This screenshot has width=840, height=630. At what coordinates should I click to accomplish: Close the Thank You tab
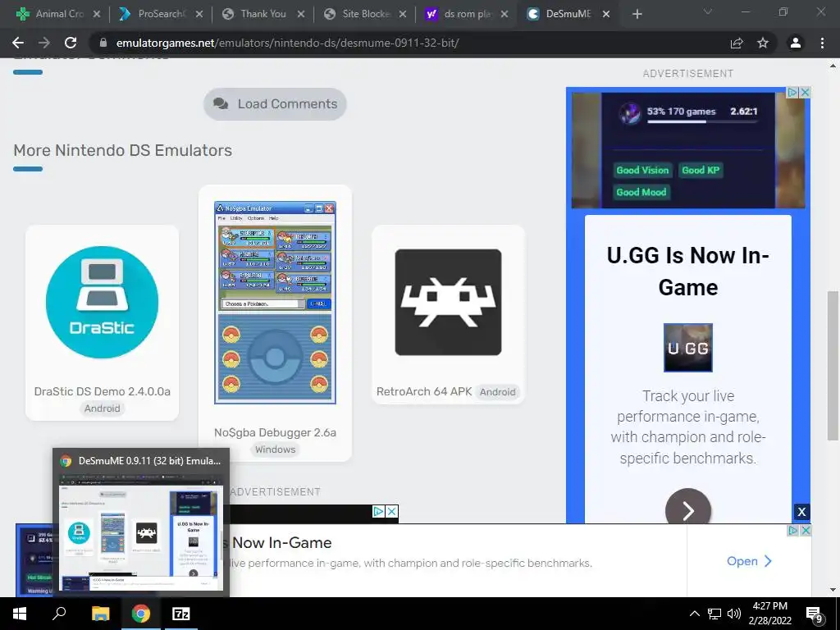[x=300, y=14]
